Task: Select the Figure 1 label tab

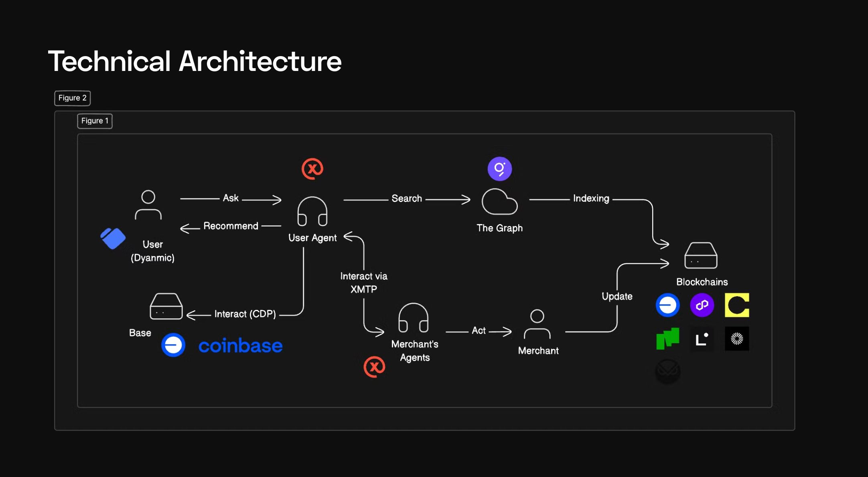Action: pos(96,119)
